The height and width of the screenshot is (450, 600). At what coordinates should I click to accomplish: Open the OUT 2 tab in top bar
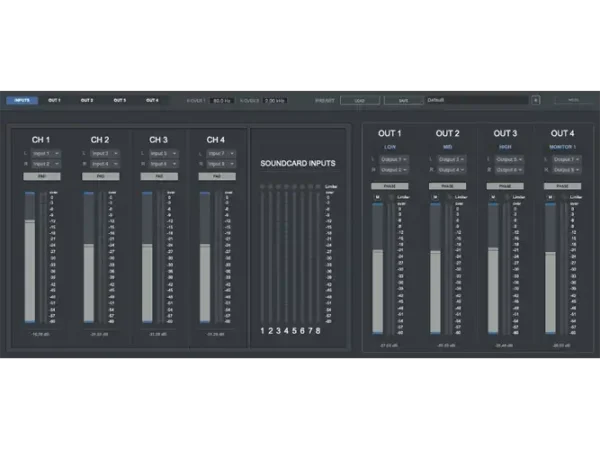(87, 100)
